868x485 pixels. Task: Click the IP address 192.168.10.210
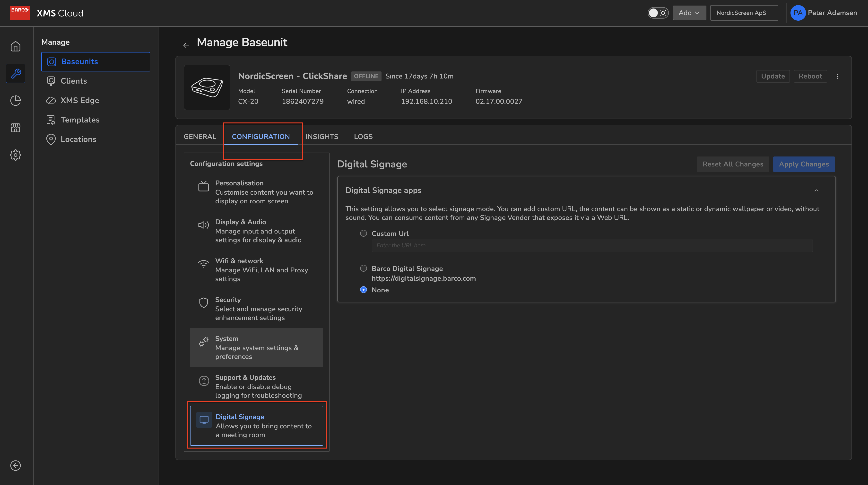point(426,102)
